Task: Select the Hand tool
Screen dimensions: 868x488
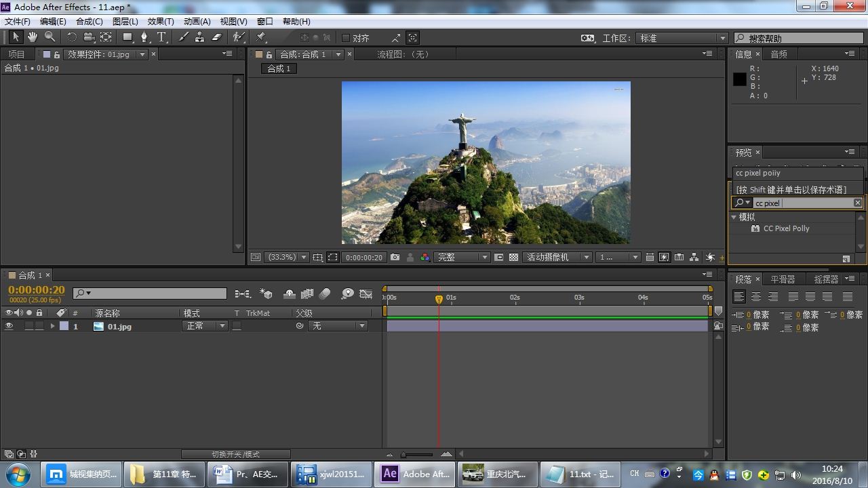Action: click(32, 37)
